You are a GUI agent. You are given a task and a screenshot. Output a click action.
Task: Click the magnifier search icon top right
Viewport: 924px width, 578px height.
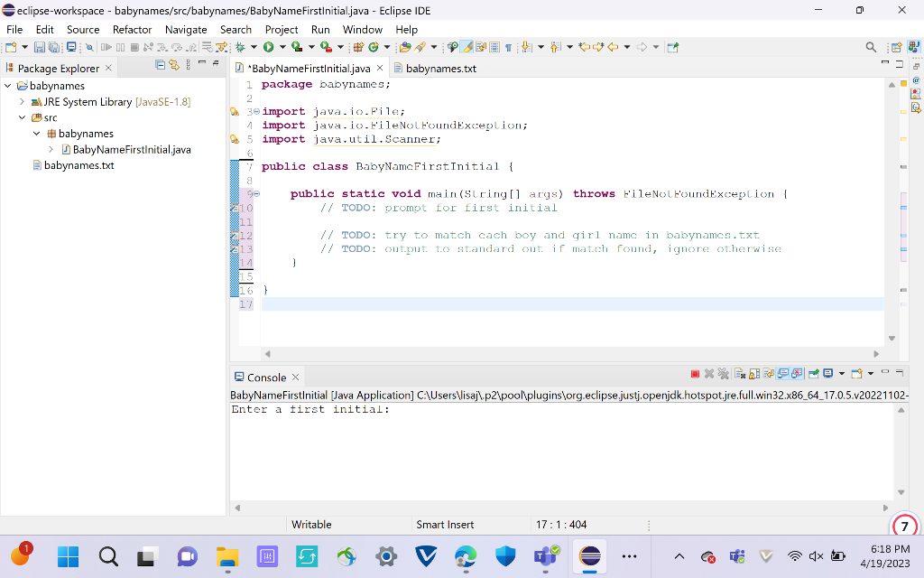[x=871, y=47]
